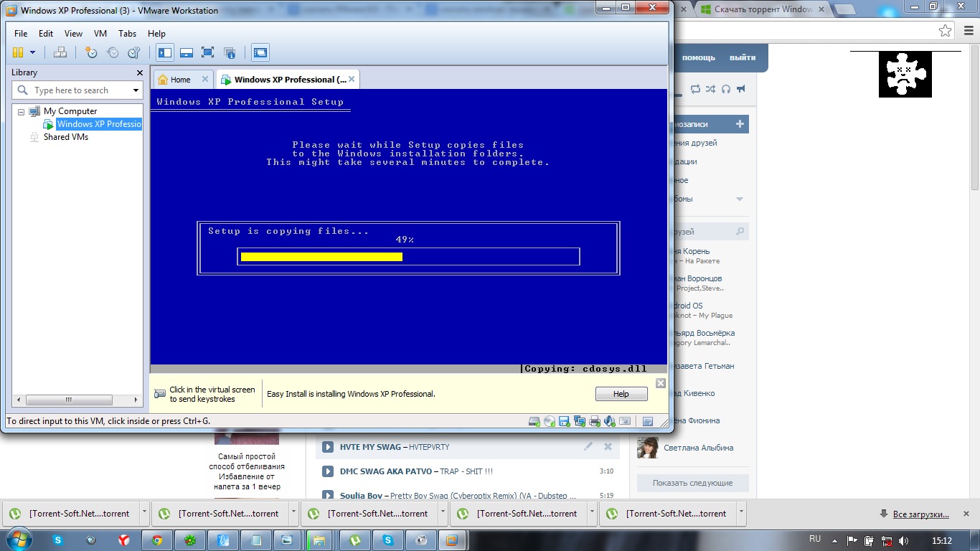Click the Показать следующие button
This screenshot has width=980, height=551.
pyautogui.click(x=692, y=483)
